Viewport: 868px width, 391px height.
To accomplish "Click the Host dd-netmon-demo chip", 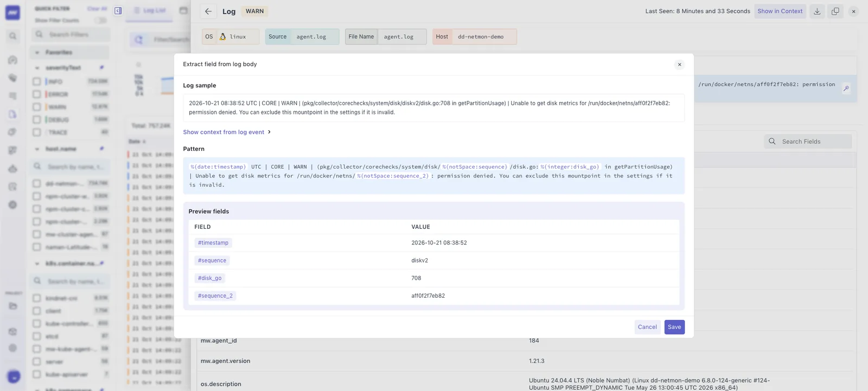I will [475, 37].
